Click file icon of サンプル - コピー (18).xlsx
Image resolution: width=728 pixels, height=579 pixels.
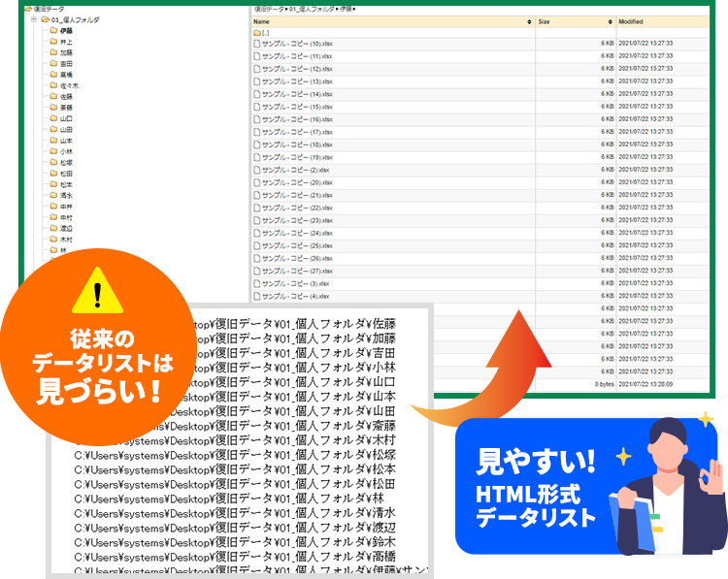[x=257, y=145]
